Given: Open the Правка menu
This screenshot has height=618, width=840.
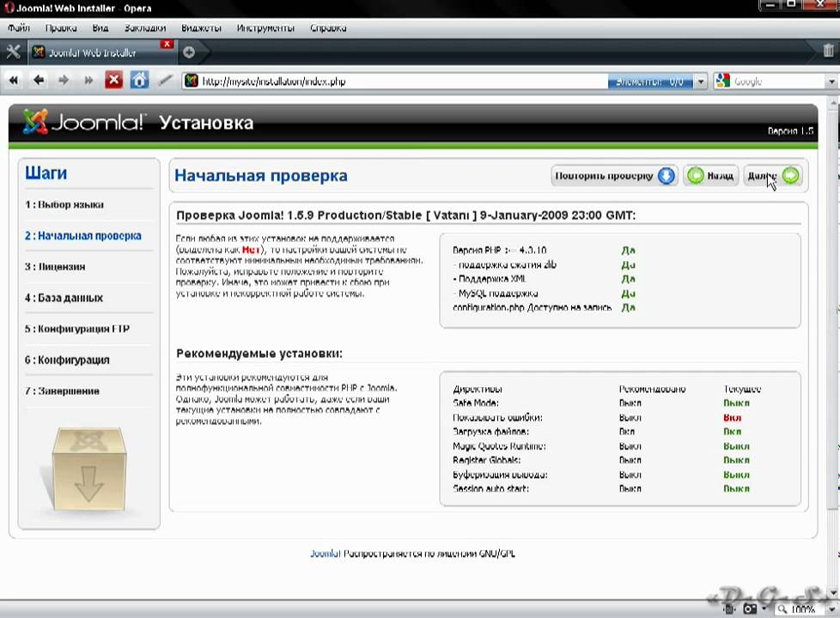Looking at the screenshot, I should point(61,27).
